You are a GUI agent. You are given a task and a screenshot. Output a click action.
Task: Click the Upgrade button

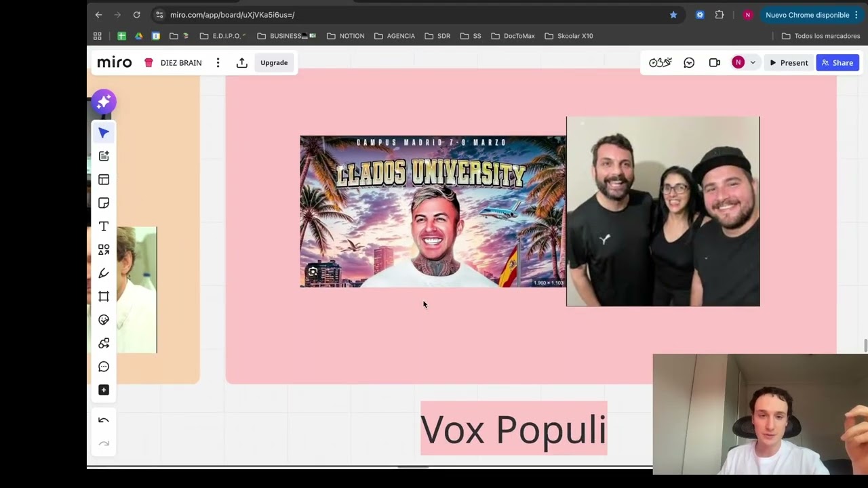[x=274, y=62]
